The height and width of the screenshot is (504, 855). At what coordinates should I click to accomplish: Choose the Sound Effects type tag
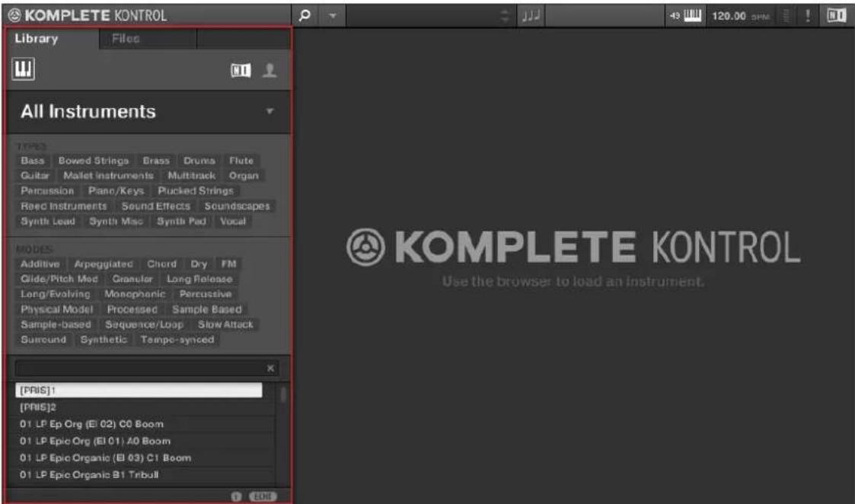coord(156,206)
